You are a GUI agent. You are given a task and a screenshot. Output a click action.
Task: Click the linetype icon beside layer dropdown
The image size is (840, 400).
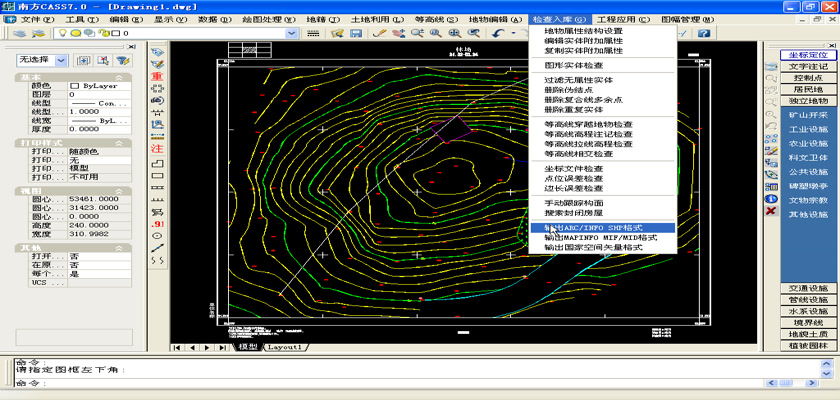313,33
